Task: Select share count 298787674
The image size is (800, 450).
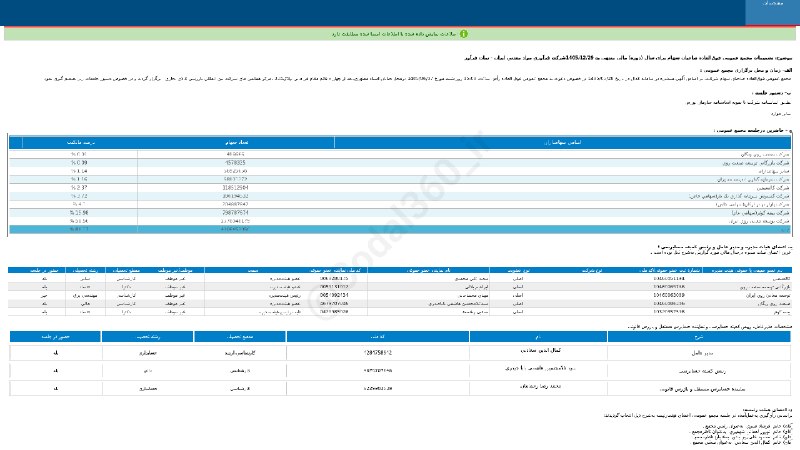Action: tap(235, 213)
